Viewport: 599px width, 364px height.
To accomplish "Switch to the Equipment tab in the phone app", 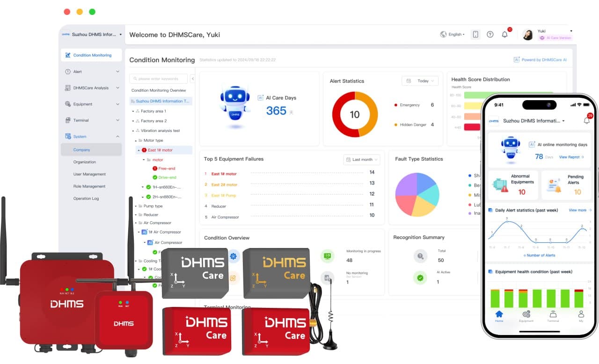I will pyautogui.click(x=526, y=316).
